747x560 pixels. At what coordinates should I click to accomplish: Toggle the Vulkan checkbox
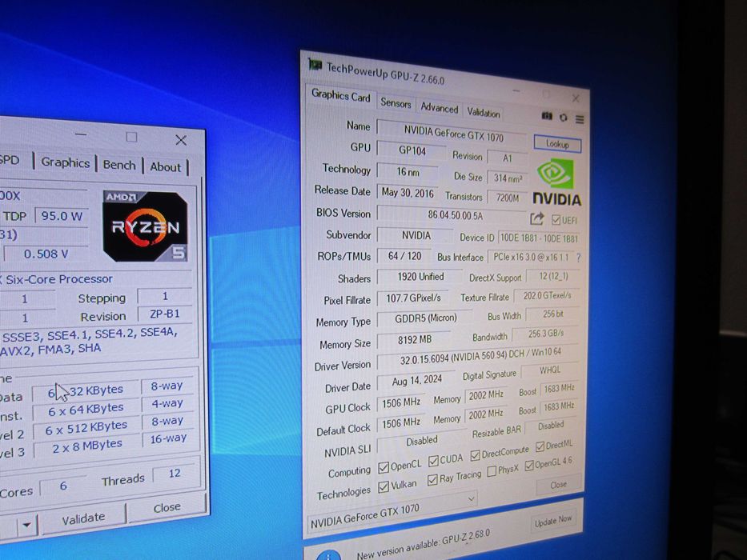pos(383,487)
